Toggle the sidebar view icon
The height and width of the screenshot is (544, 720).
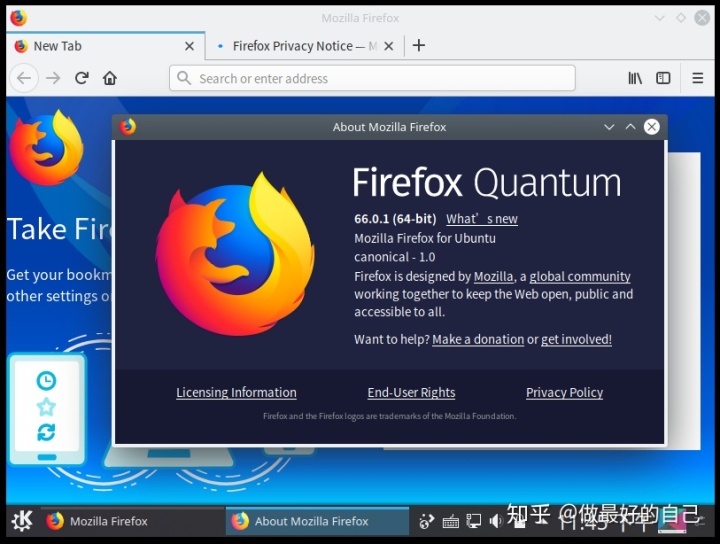click(663, 78)
